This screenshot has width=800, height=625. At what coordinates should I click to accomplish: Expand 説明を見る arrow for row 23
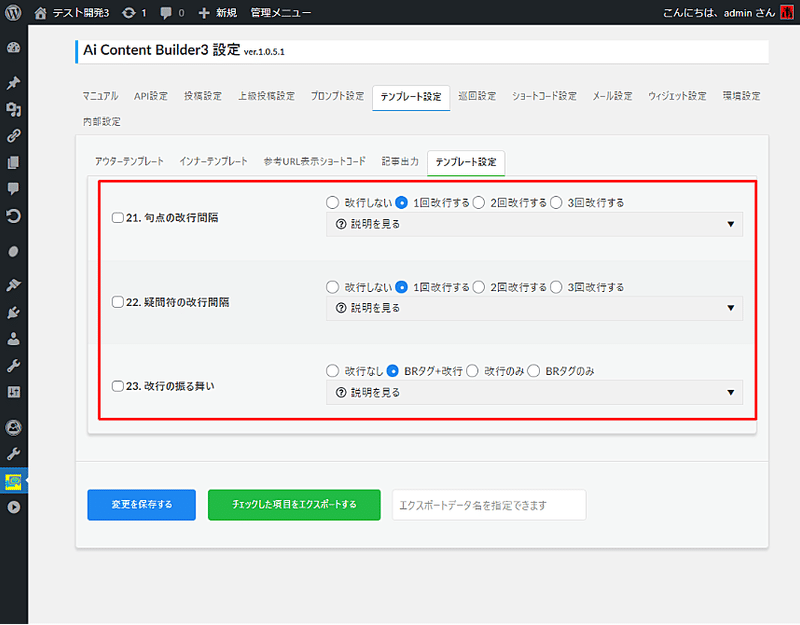point(731,392)
